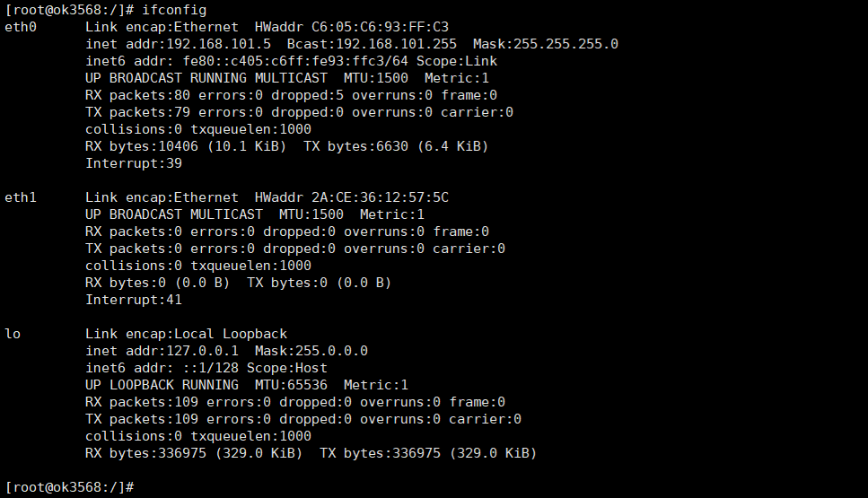868x498 pixels.
Task: Click the eth0 netmask 255.255.255.0
Action: (562, 44)
